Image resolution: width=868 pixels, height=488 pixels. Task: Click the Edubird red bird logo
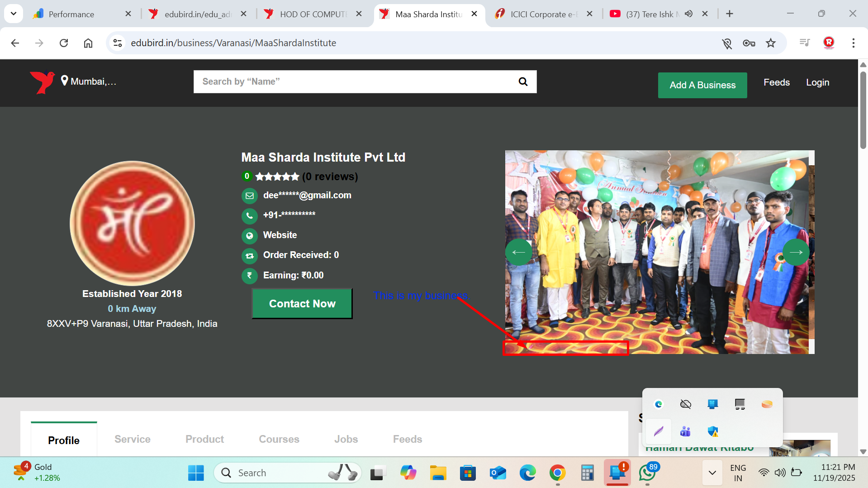coord(42,82)
